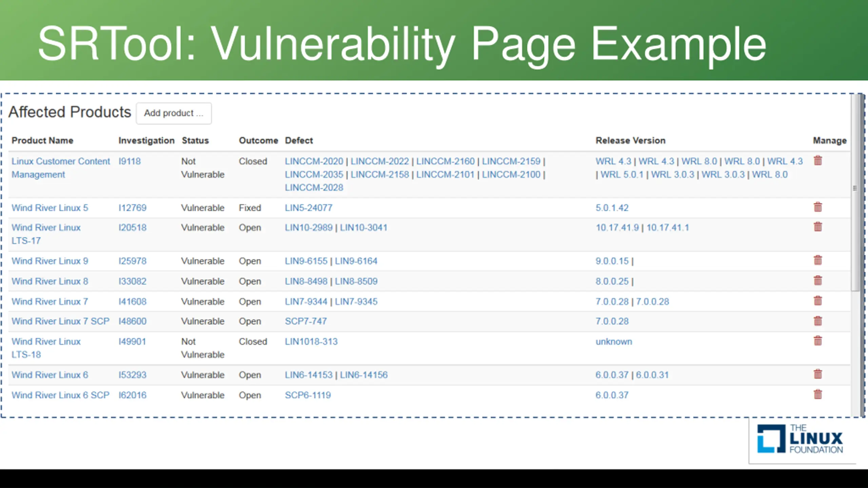Open the Wind River Linux 7 SCP product
Screen dimensions: 868x488
click(x=60, y=321)
